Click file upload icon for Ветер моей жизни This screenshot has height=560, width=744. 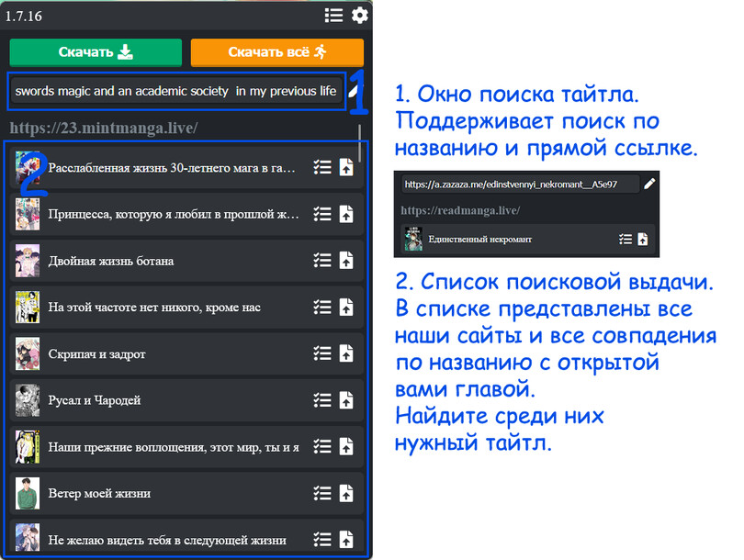coord(345,493)
